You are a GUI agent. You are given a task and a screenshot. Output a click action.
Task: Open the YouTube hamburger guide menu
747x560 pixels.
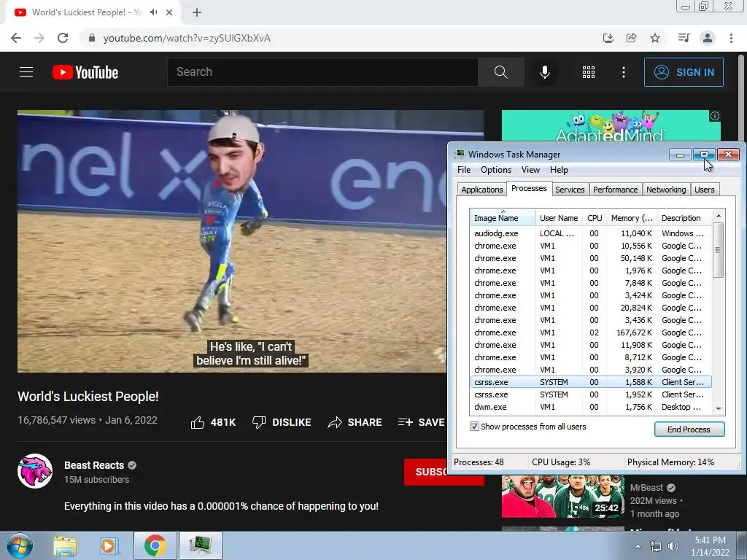coord(26,72)
